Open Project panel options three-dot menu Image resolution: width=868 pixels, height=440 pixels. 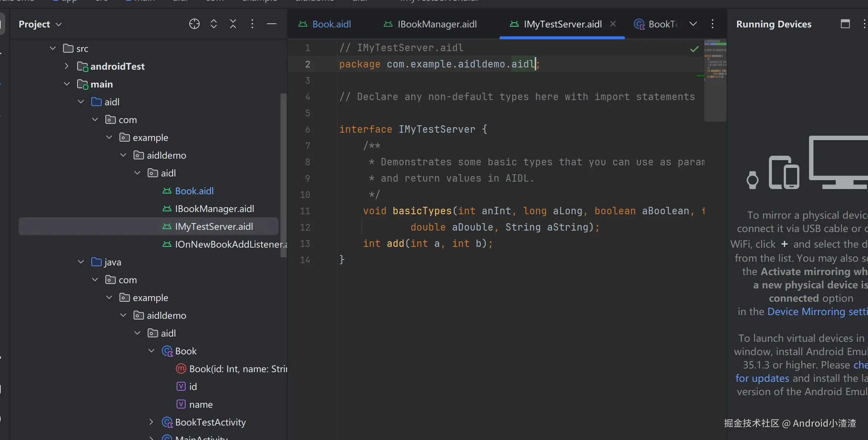(x=252, y=24)
